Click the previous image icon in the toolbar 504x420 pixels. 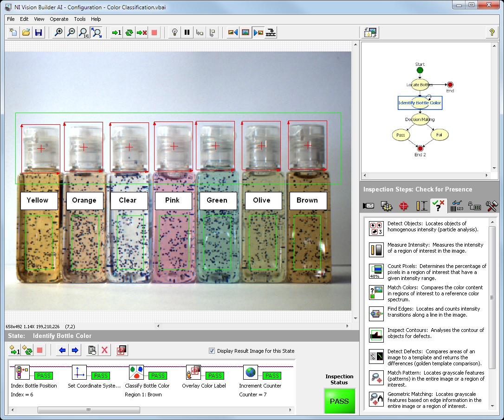[233, 32]
